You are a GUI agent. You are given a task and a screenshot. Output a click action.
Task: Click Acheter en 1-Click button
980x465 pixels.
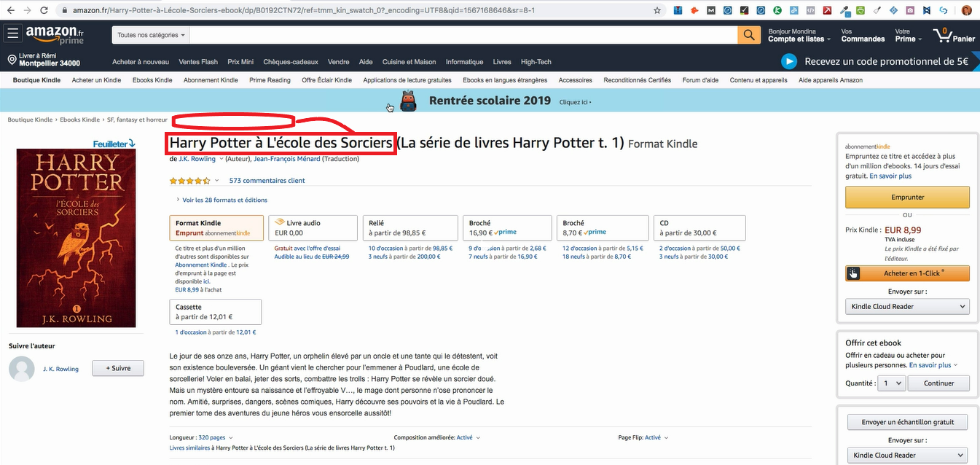tap(907, 273)
